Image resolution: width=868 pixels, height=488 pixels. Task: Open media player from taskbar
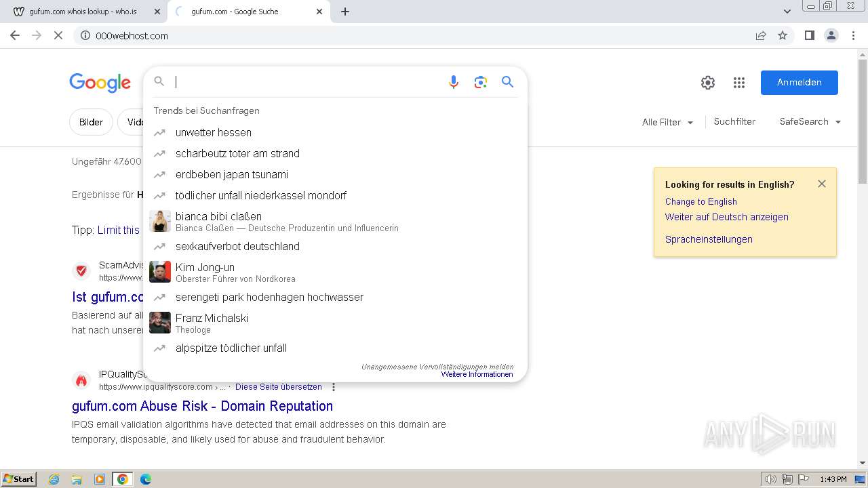click(x=100, y=479)
